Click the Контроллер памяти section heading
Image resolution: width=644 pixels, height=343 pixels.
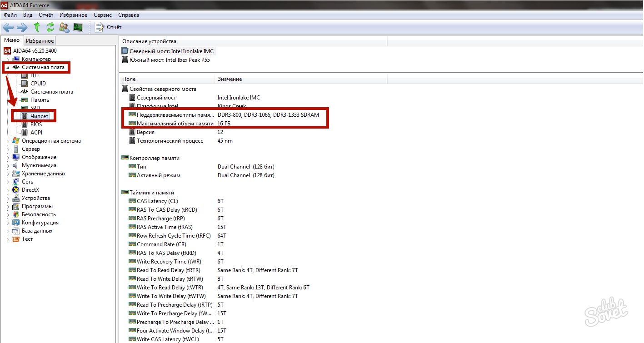click(154, 158)
